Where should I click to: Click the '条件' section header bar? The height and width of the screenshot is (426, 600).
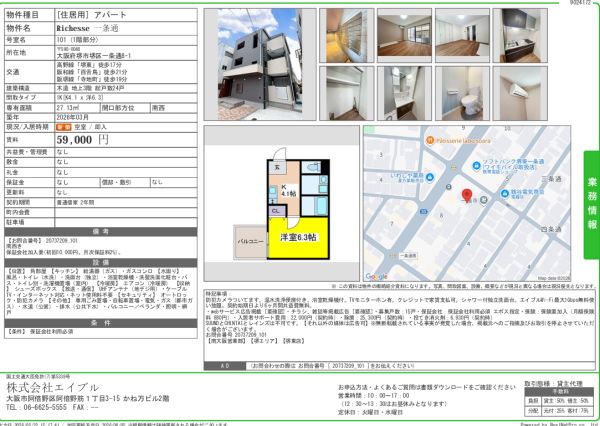click(101, 323)
